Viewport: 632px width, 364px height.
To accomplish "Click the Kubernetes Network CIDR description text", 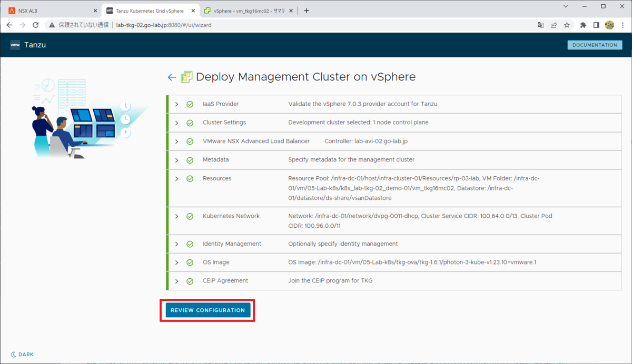I will tap(420, 221).
